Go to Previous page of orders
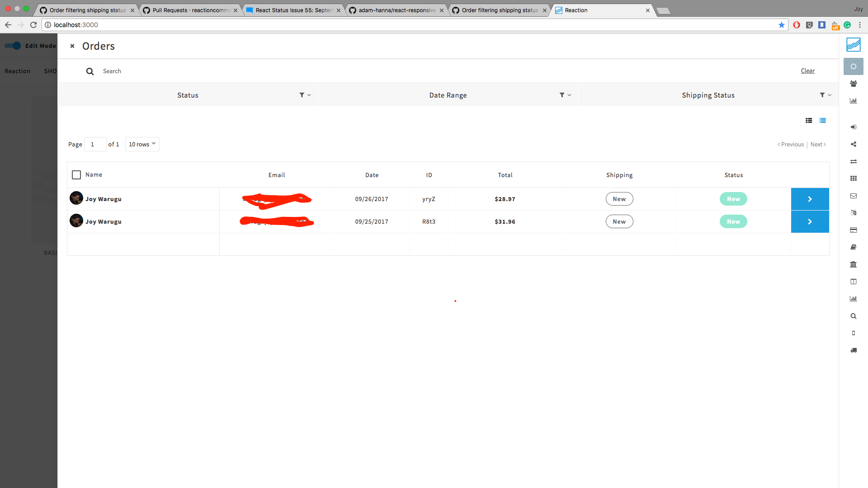This screenshot has height=488, width=868. 791,145
